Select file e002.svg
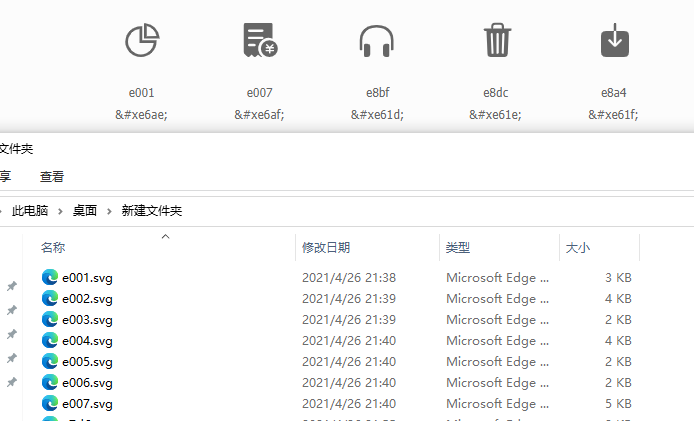 click(x=87, y=299)
